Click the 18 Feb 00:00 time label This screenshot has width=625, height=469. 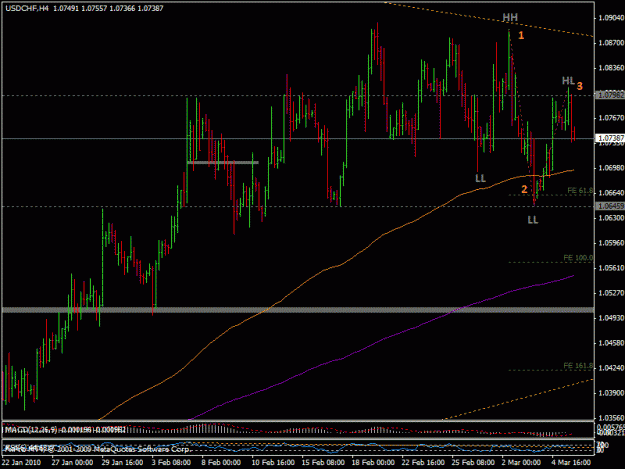[373, 462]
